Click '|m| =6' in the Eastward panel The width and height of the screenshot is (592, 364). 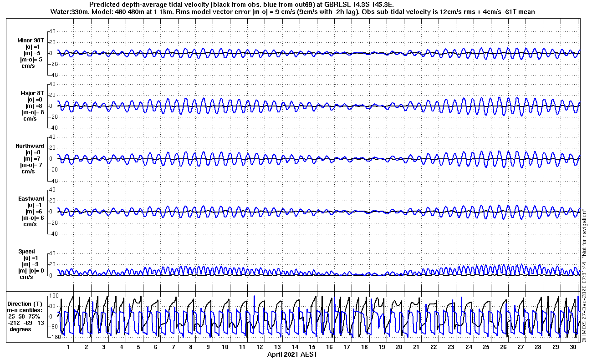[34, 212]
